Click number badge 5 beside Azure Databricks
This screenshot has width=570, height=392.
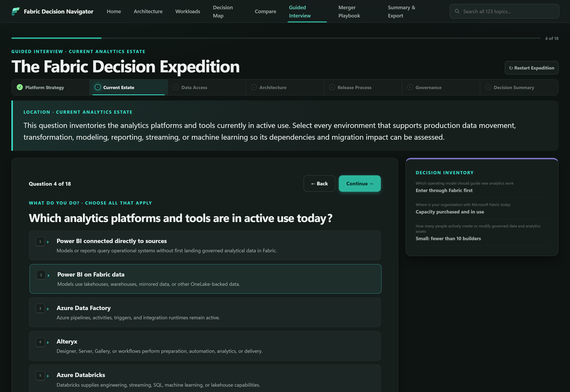click(40, 376)
